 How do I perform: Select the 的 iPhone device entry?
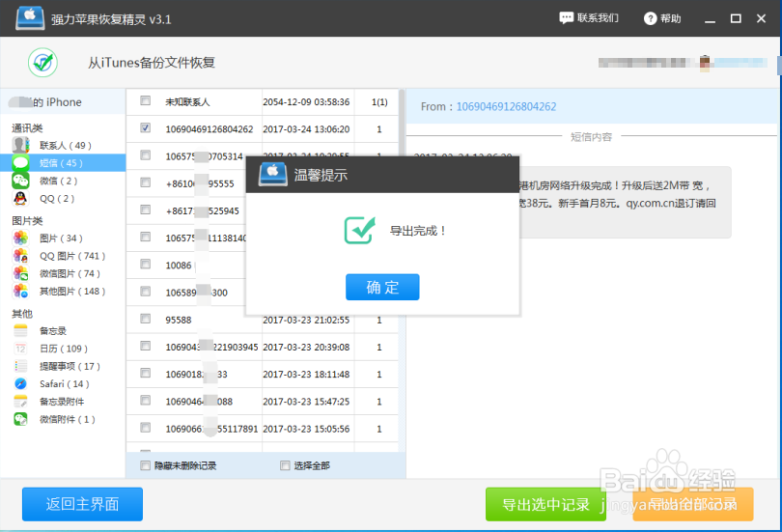63,101
